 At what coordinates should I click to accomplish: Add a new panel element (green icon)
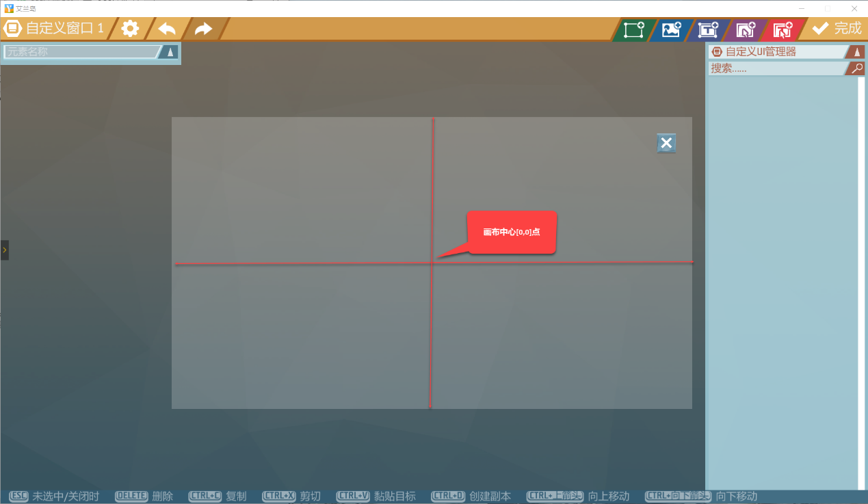(634, 29)
